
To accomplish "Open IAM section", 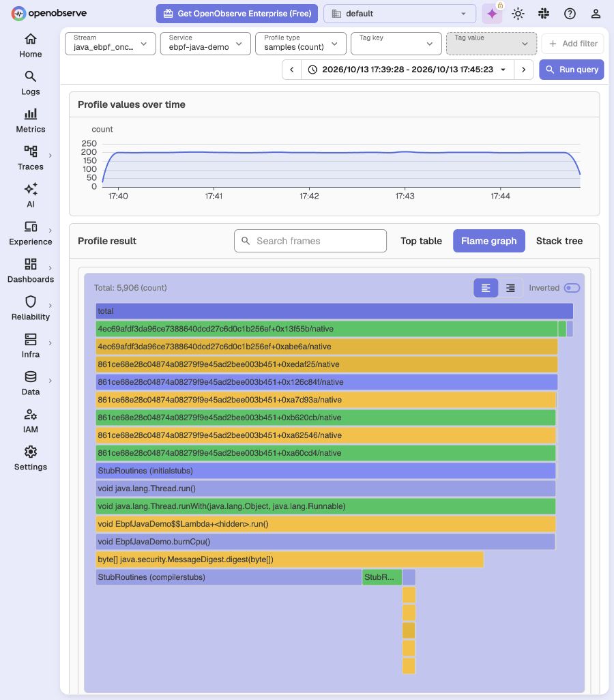I will tap(31, 421).
